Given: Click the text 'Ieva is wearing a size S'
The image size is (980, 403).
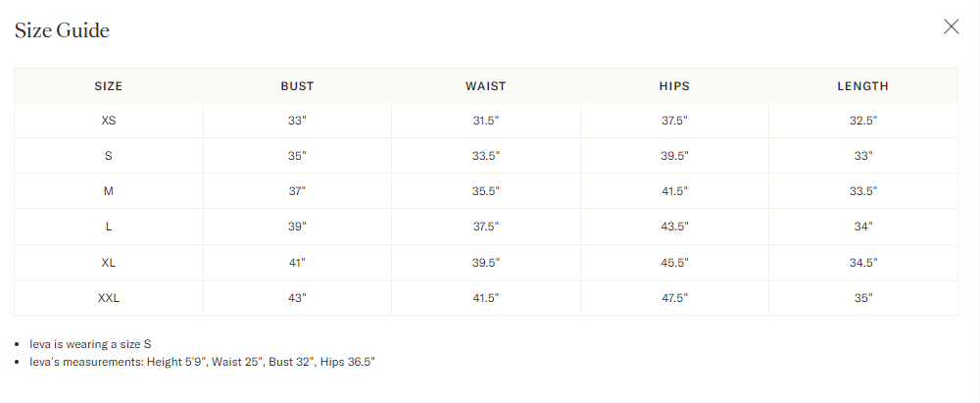Looking at the screenshot, I should pyautogui.click(x=90, y=344).
